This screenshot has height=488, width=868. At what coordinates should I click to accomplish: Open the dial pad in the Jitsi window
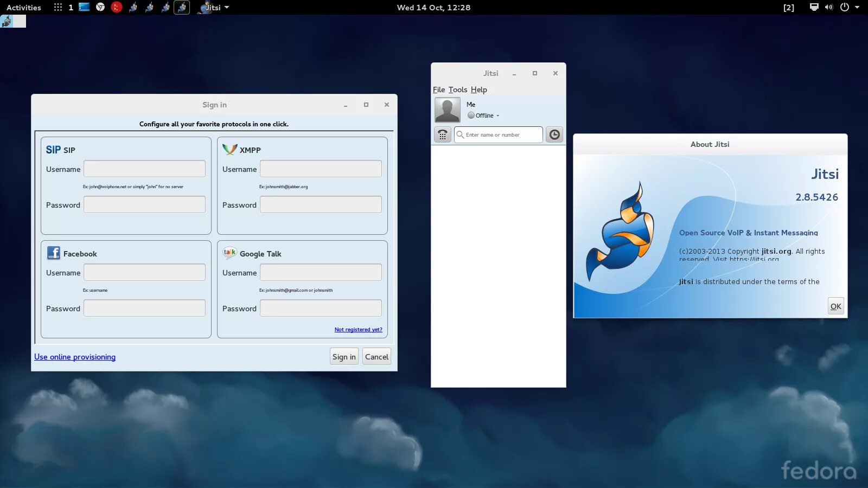(443, 134)
